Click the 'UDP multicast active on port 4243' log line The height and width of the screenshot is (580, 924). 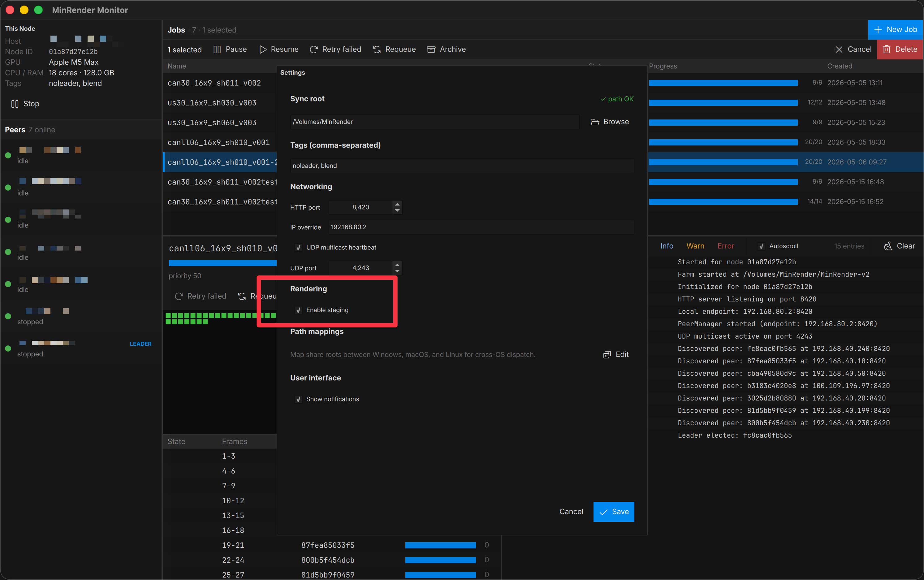coord(745,336)
